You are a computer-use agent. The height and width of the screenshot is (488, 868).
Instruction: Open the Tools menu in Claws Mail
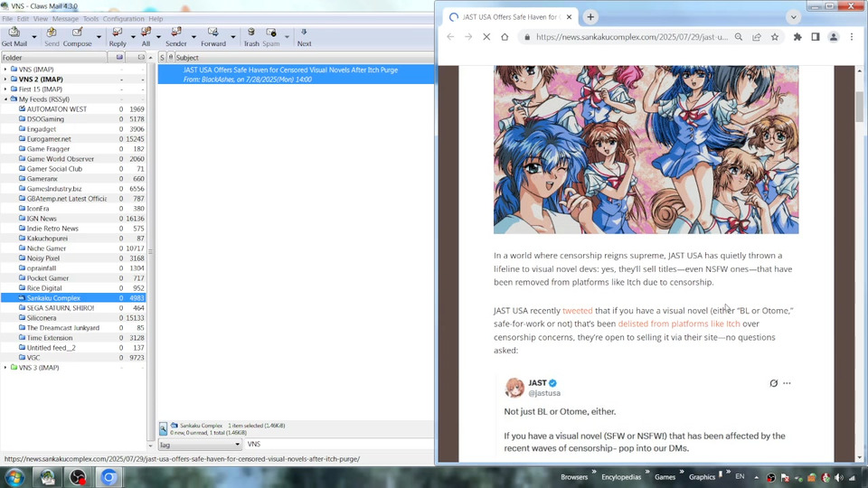pyautogui.click(x=90, y=19)
